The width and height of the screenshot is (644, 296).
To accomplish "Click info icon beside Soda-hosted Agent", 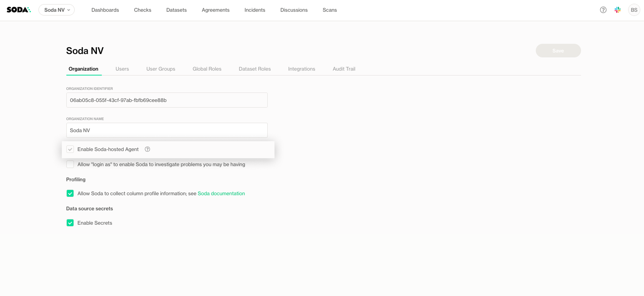I will pyautogui.click(x=147, y=149).
